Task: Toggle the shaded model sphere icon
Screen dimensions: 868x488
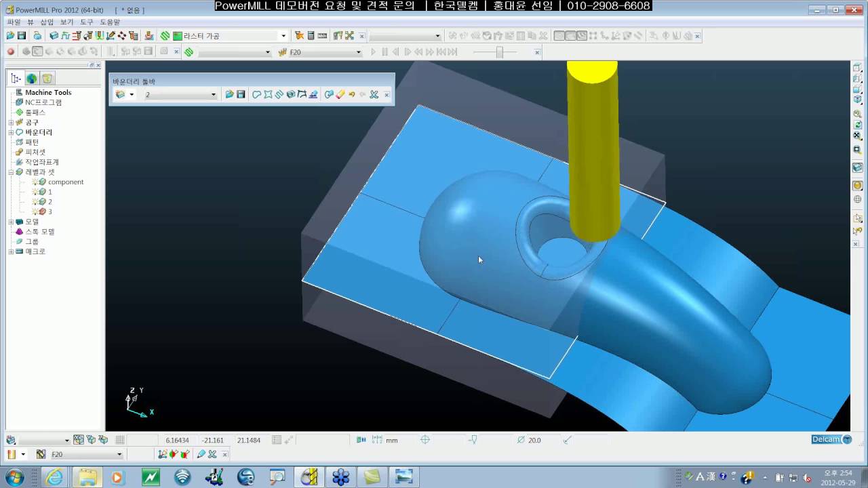Action: (x=857, y=185)
